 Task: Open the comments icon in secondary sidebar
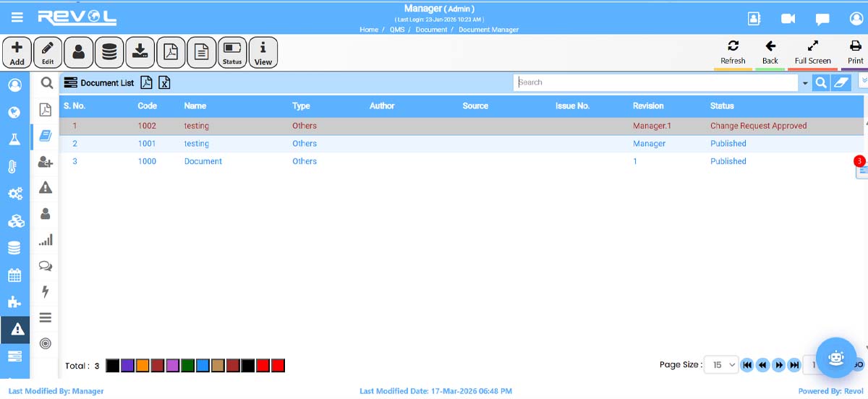click(x=46, y=266)
